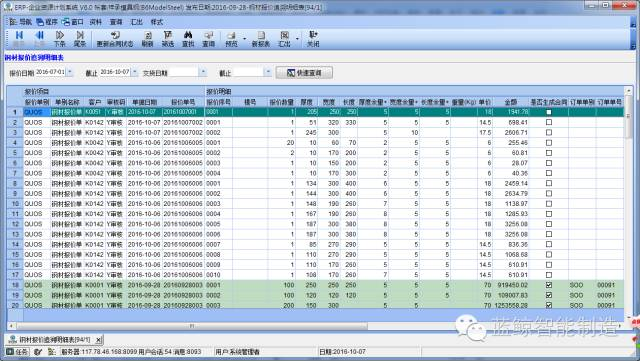The width and height of the screenshot is (640, 361).
Task: Click the 窗口 window icon in menu bar
Action: coord(66,22)
